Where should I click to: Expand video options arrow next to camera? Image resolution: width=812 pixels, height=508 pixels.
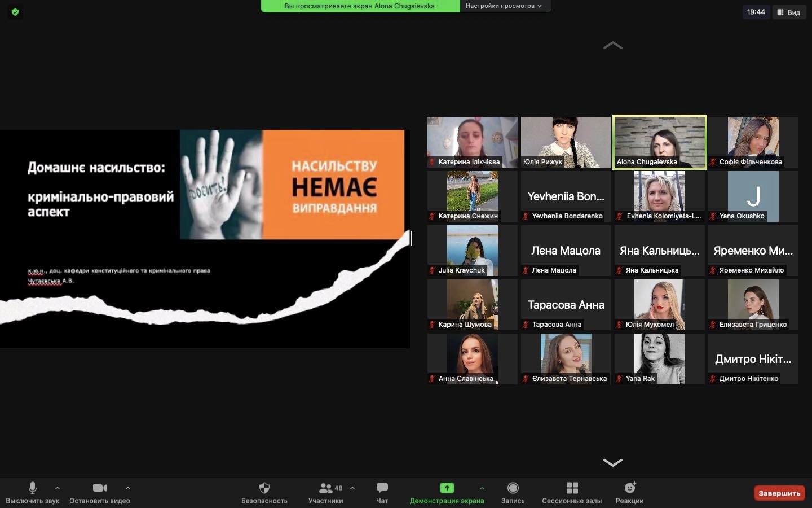pyautogui.click(x=128, y=488)
